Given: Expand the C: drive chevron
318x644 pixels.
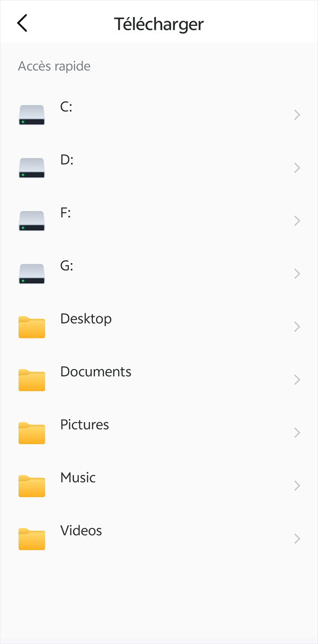Looking at the screenshot, I should pyautogui.click(x=297, y=115).
